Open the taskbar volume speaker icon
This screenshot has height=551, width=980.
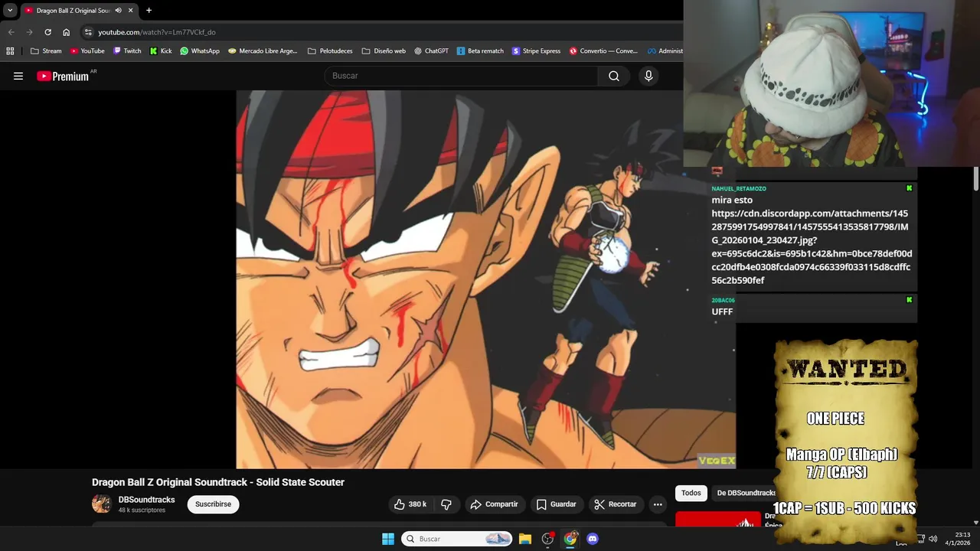(x=933, y=539)
